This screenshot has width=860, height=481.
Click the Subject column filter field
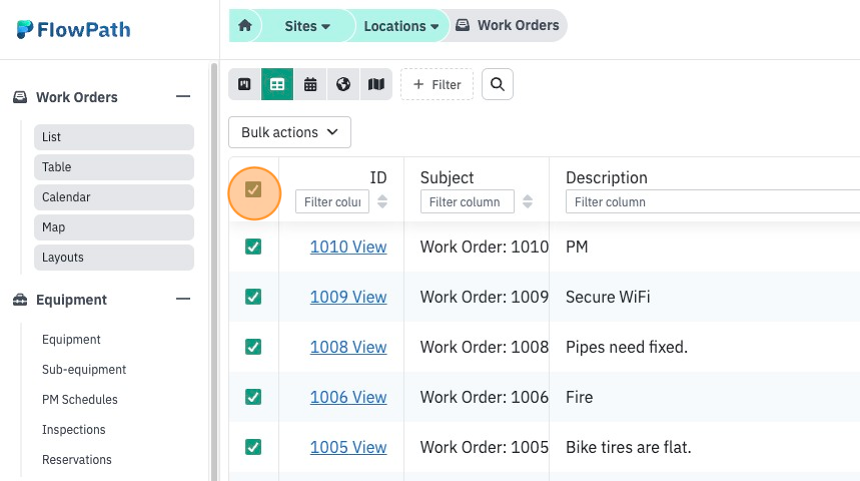(x=467, y=201)
